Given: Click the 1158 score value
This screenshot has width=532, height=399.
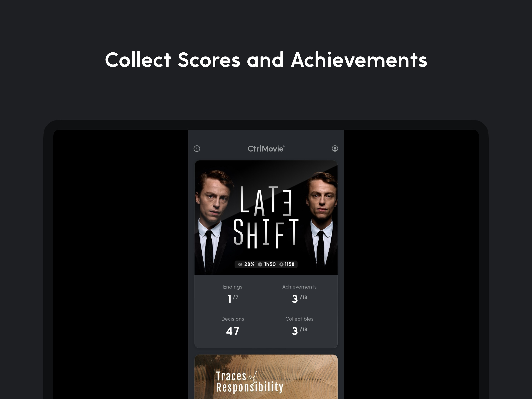Looking at the screenshot, I should tap(289, 264).
